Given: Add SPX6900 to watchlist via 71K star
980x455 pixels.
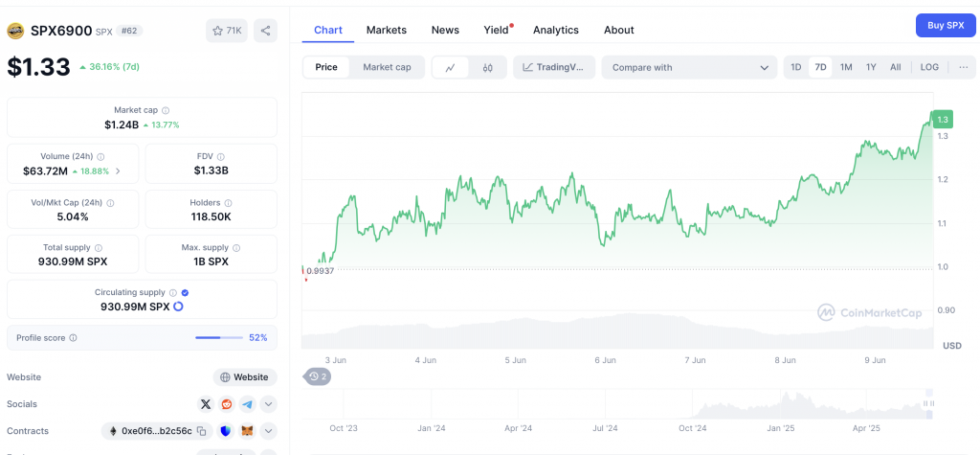Looking at the screenshot, I should tap(227, 31).
